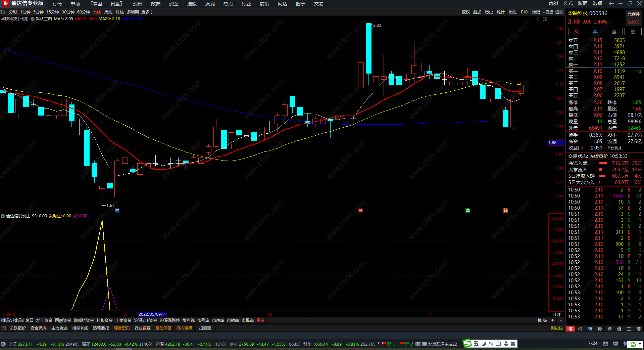Open the 通达信发现庄 indicator dropdown icon
The width and height of the screenshot is (644, 350).
[3, 216]
